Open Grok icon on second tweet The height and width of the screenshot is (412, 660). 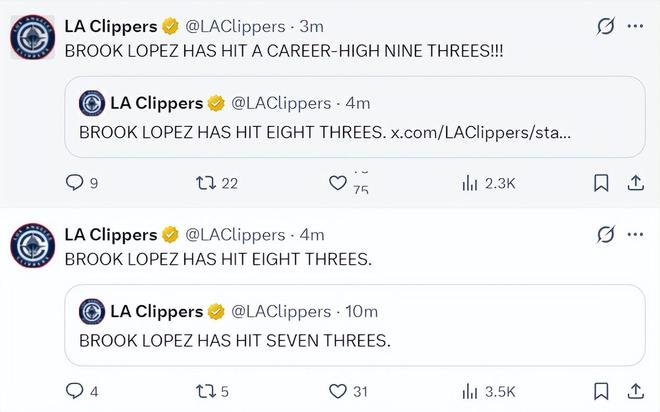(604, 234)
